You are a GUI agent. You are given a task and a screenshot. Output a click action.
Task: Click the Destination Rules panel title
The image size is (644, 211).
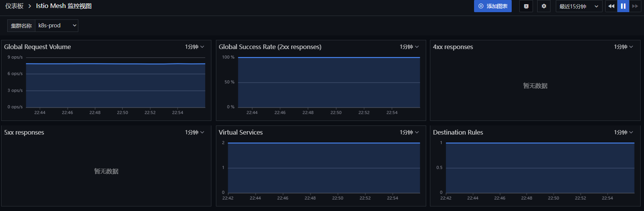(x=458, y=132)
